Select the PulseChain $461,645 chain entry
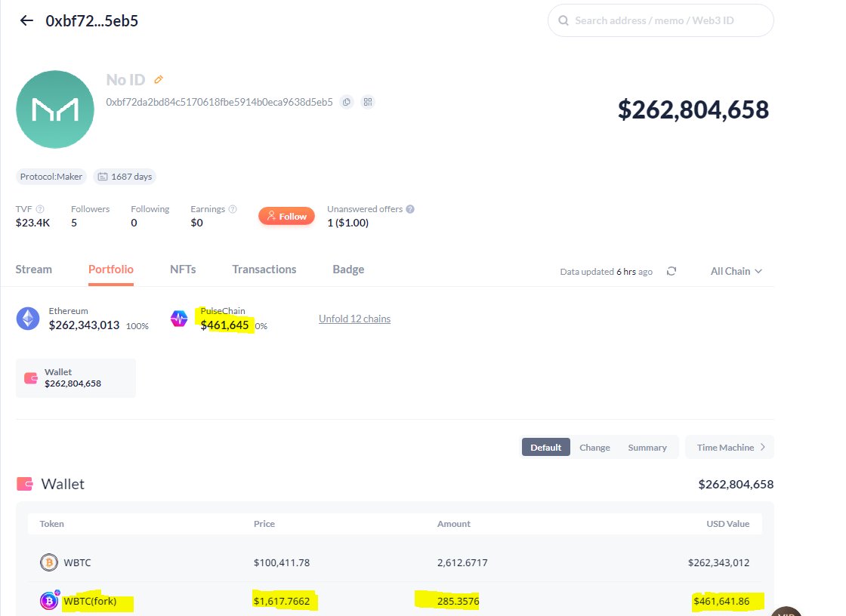The image size is (846, 616). pos(219,319)
